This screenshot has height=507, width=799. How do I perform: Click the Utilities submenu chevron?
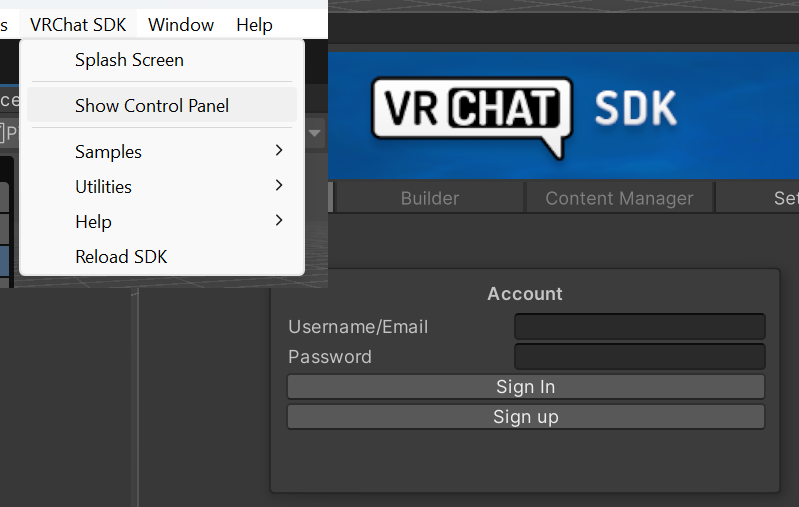(279, 185)
